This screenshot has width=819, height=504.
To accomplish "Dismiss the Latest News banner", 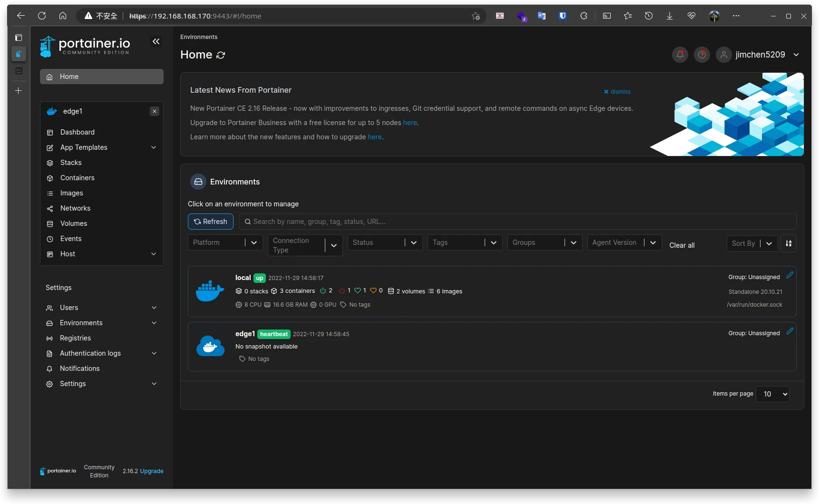I will coord(617,92).
